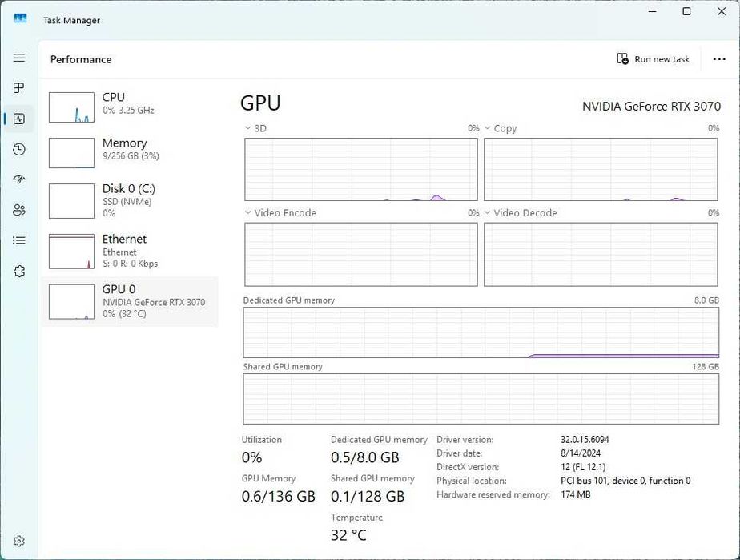Open the Video Encode engine dropdown

pyautogui.click(x=280, y=212)
